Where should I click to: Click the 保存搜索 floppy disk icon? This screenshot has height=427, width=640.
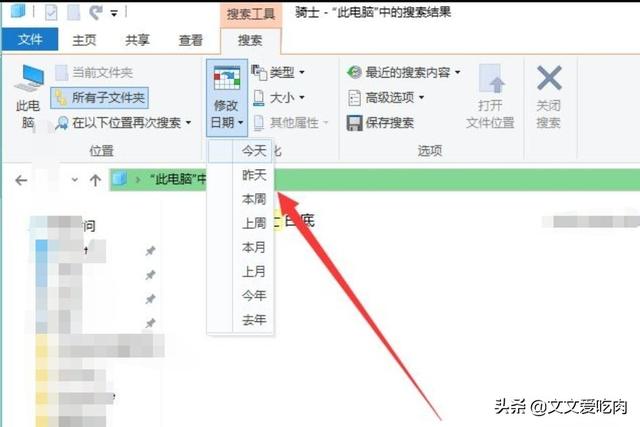354,122
